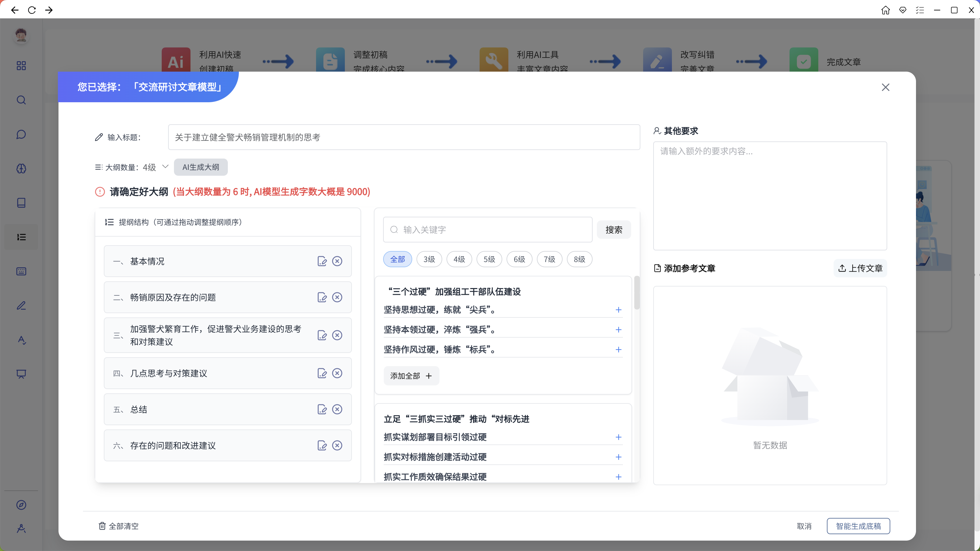Close the article model dialog

click(885, 88)
